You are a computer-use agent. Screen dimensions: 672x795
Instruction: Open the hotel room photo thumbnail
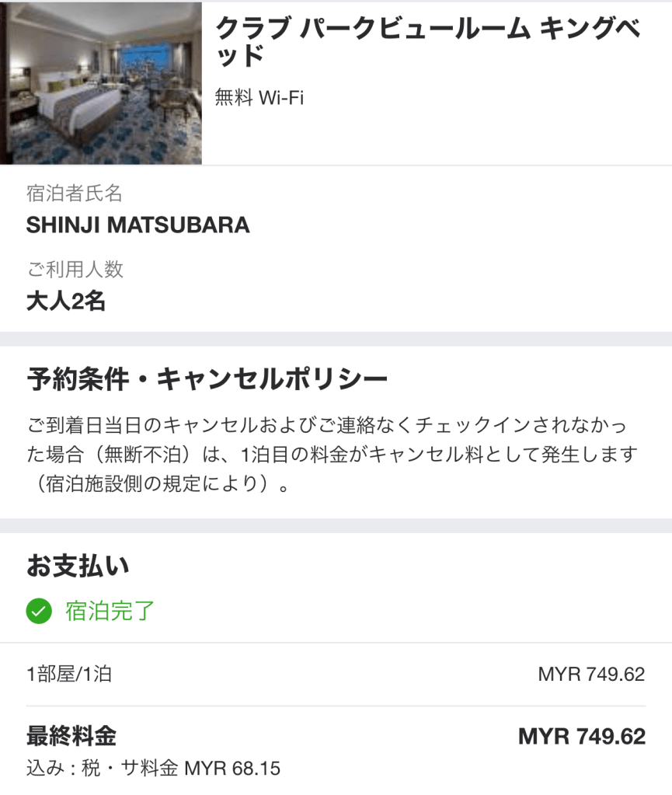[101, 82]
